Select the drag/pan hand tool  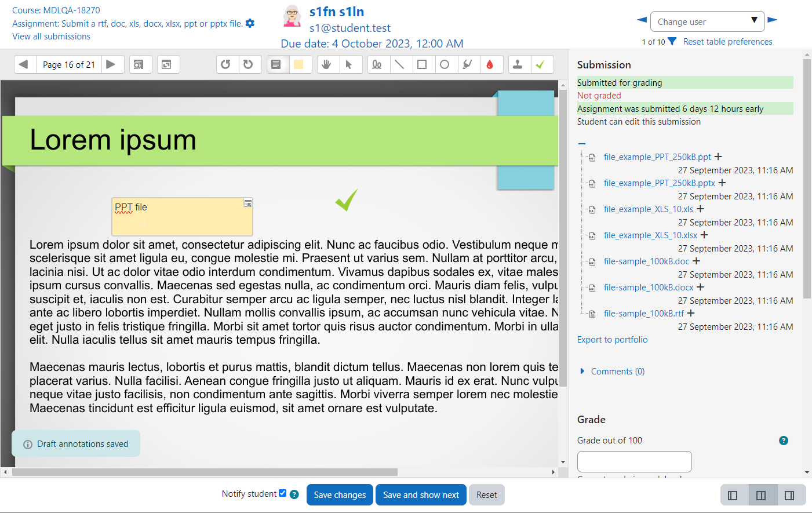coord(327,64)
